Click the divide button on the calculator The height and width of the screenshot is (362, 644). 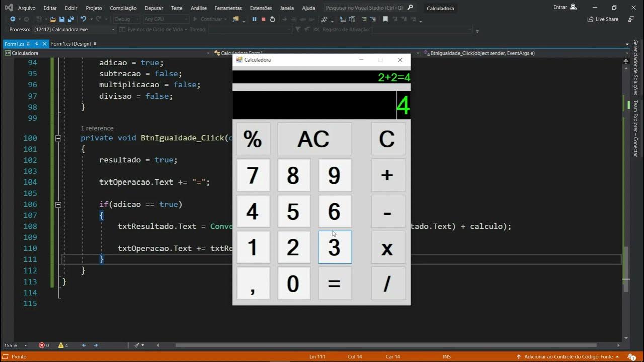pyautogui.click(x=387, y=284)
